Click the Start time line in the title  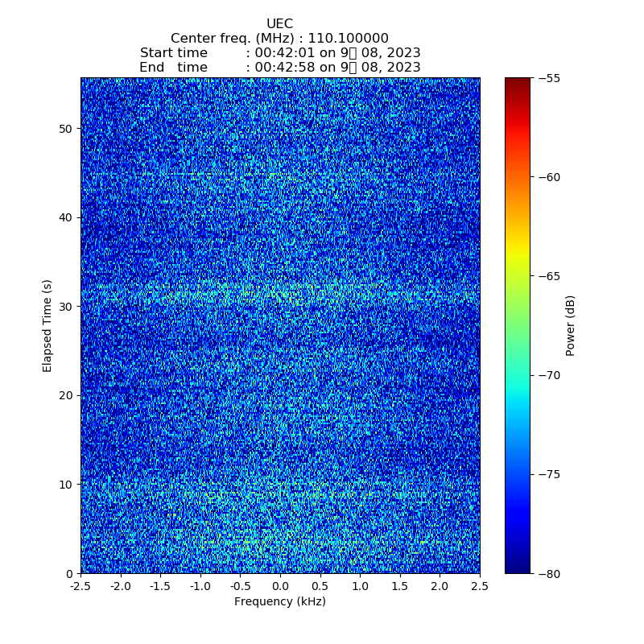pos(279,53)
